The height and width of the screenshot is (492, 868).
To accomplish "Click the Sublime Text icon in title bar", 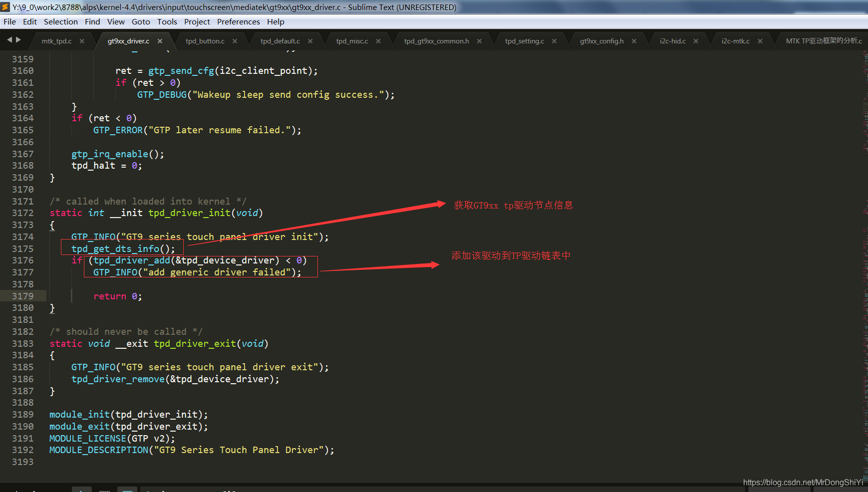I will 5,7.
